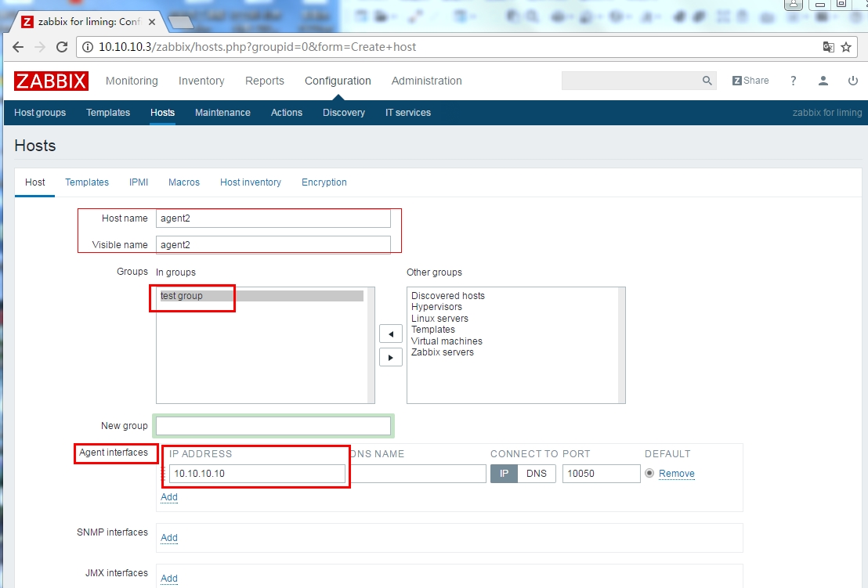Go to Host groups submenu

click(x=40, y=112)
